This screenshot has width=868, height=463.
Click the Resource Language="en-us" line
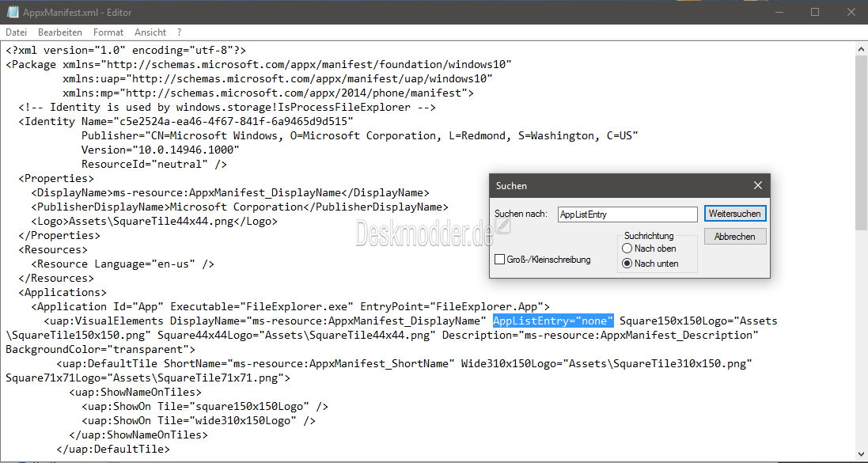coord(123,264)
